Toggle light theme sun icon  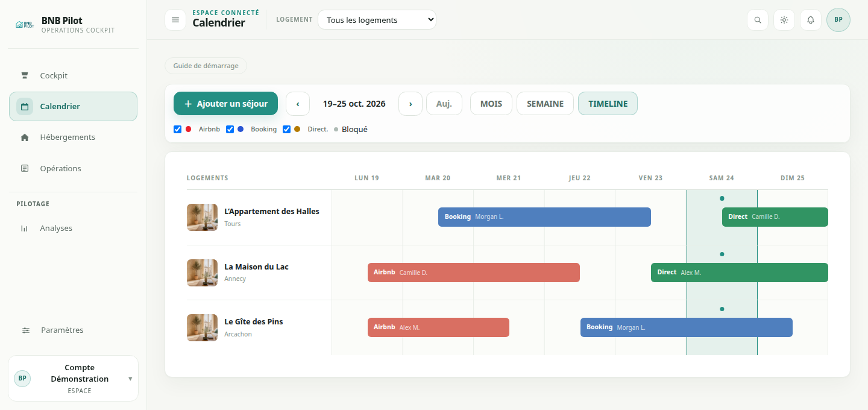(784, 20)
